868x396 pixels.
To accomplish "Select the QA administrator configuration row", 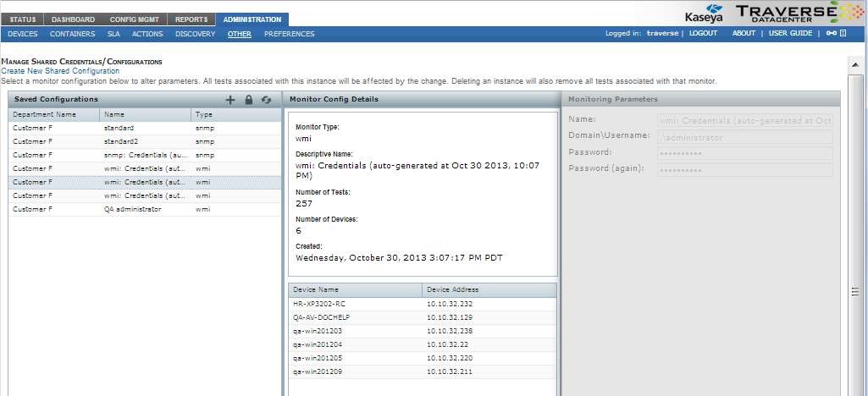I will click(132, 209).
